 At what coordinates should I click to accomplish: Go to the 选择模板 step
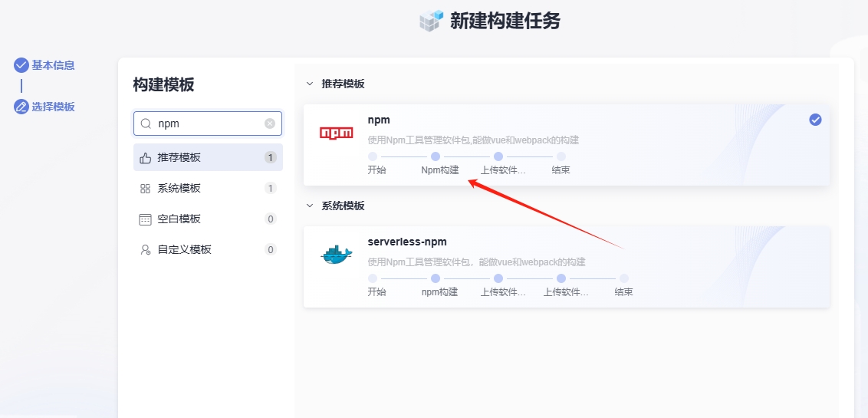click(52, 107)
